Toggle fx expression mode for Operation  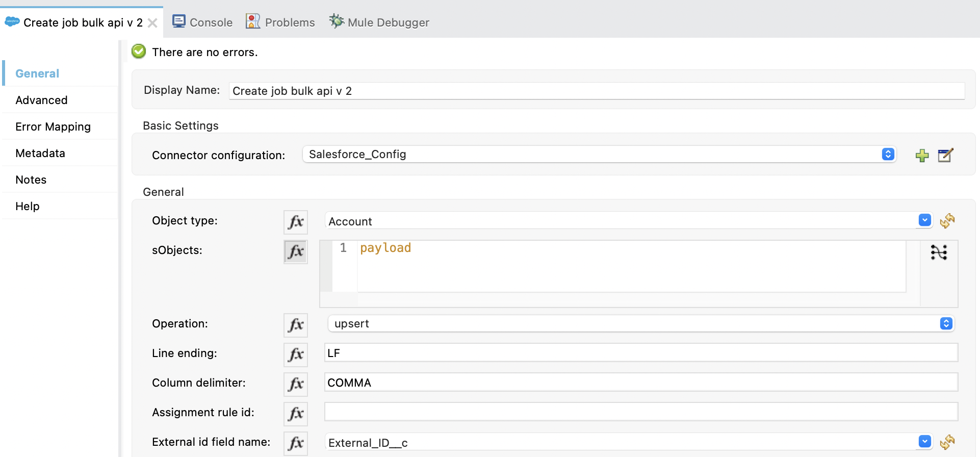pyautogui.click(x=296, y=325)
